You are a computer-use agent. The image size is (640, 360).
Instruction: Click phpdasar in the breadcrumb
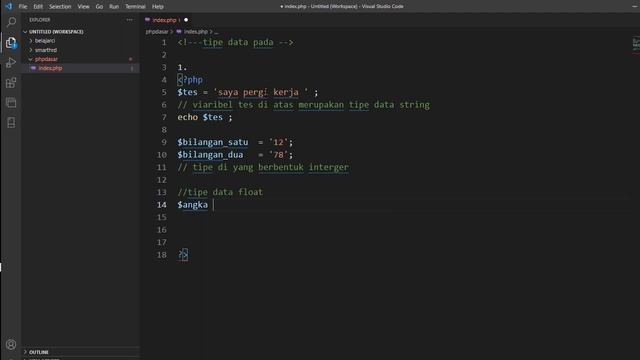coord(157,31)
